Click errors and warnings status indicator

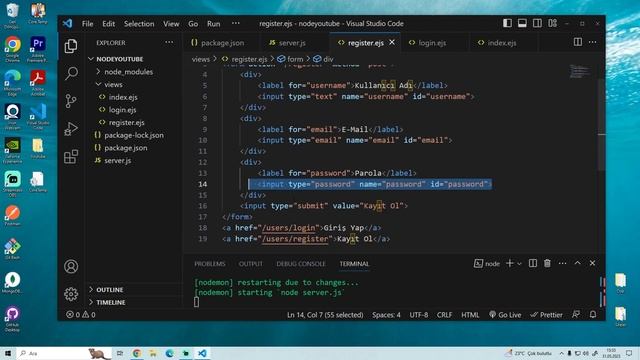click(81, 315)
